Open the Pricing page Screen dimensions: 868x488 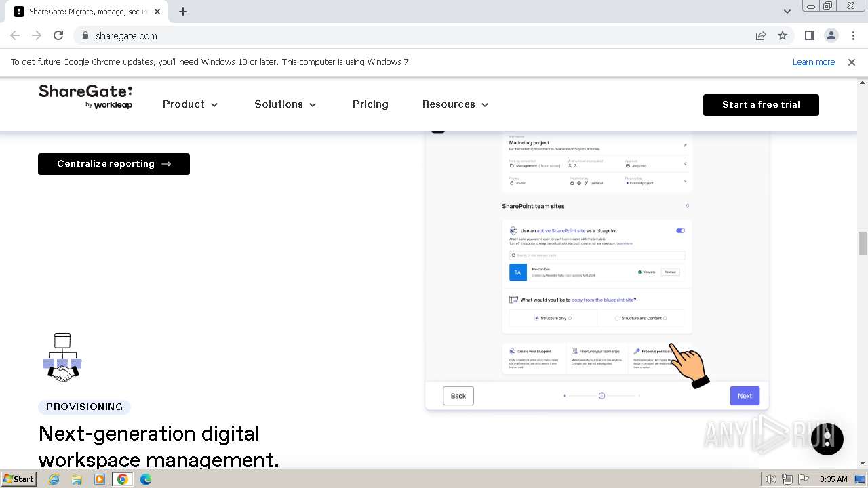pyautogui.click(x=370, y=104)
